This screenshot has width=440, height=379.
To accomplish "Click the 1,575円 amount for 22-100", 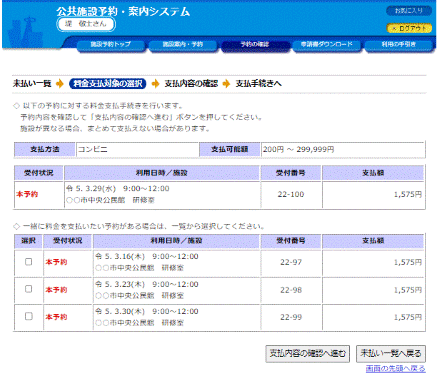I will (x=408, y=194).
